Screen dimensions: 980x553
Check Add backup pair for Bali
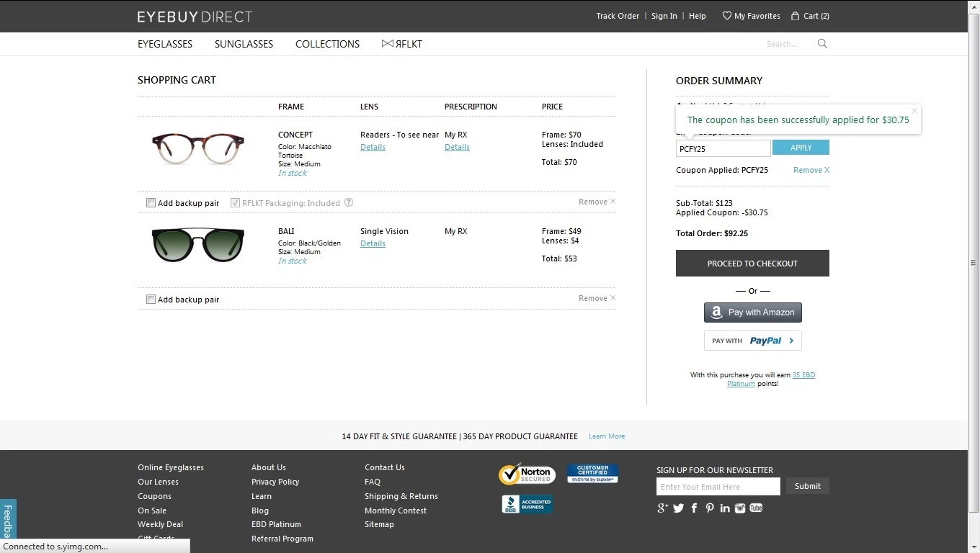tap(151, 300)
